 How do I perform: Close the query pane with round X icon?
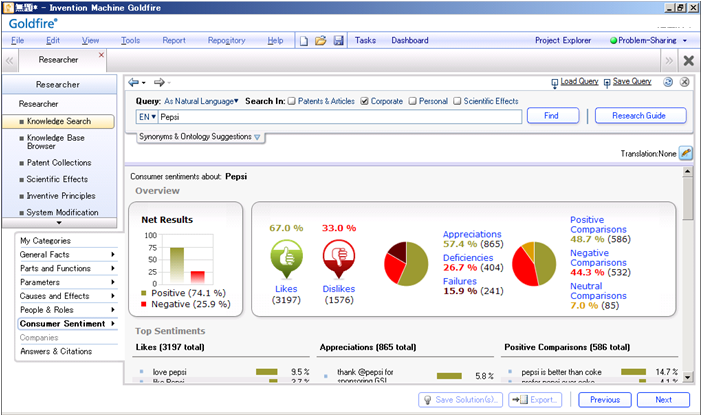[x=685, y=82]
